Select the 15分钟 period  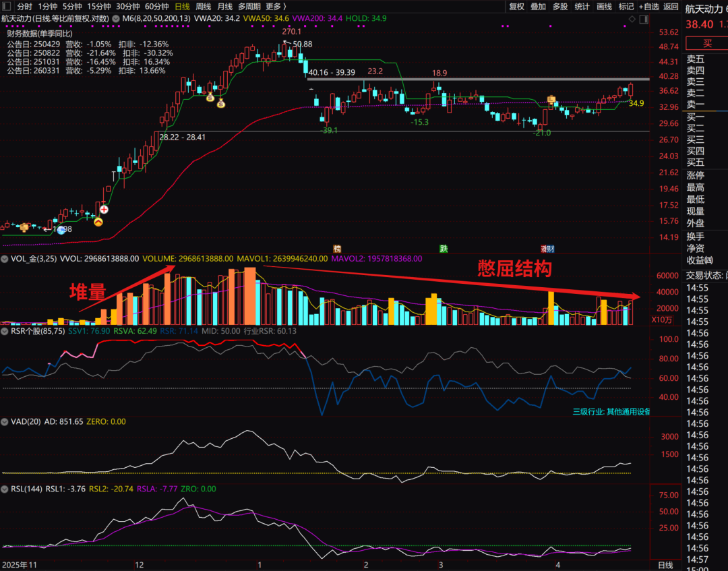click(x=99, y=7)
